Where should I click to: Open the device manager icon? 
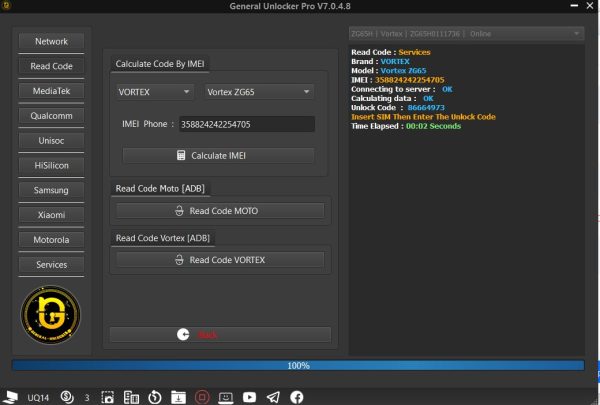(x=131, y=397)
